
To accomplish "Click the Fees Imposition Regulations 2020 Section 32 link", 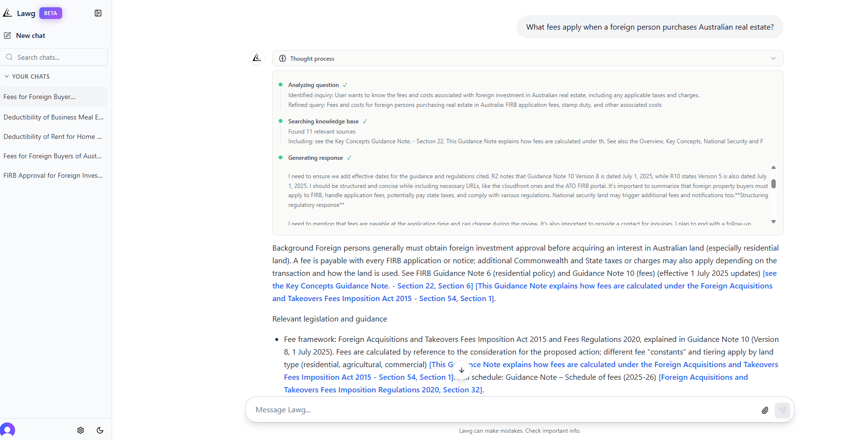I will 383,389.
